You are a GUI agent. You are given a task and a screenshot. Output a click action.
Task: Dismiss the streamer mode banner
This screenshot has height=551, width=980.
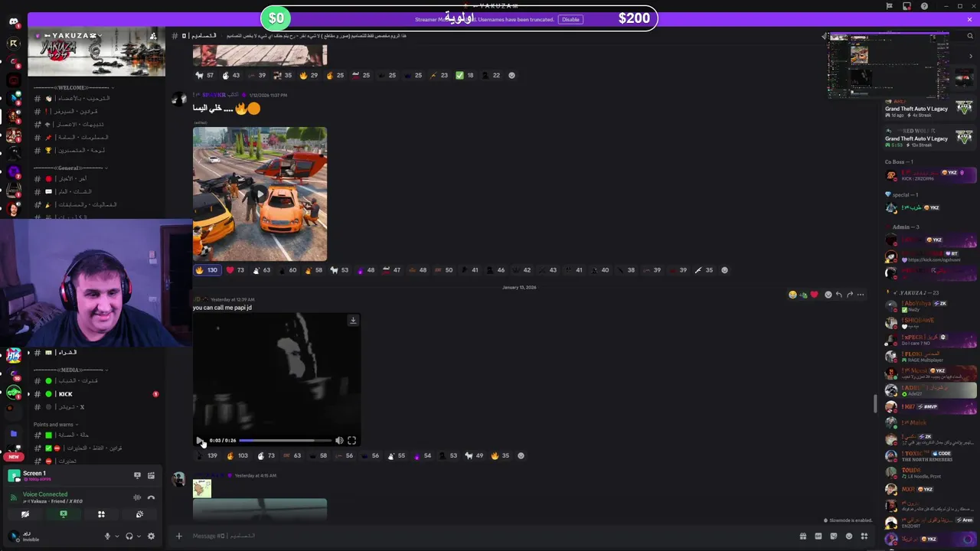(970, 19)
